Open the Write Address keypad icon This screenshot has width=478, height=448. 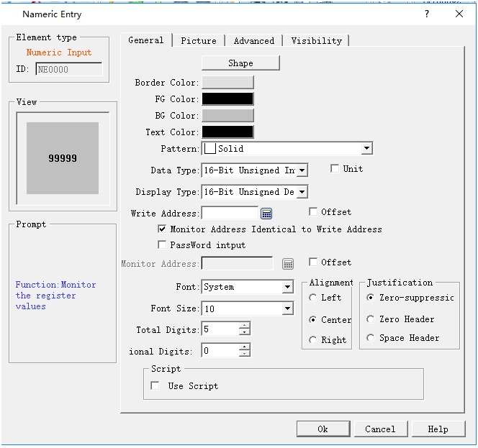tap(266, 214)
